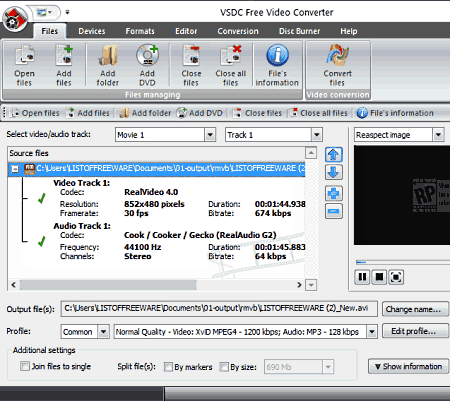Viewport: 450px width, 401px height.
Task: Move file down with blue down arrow
Action: pos(334,172)
